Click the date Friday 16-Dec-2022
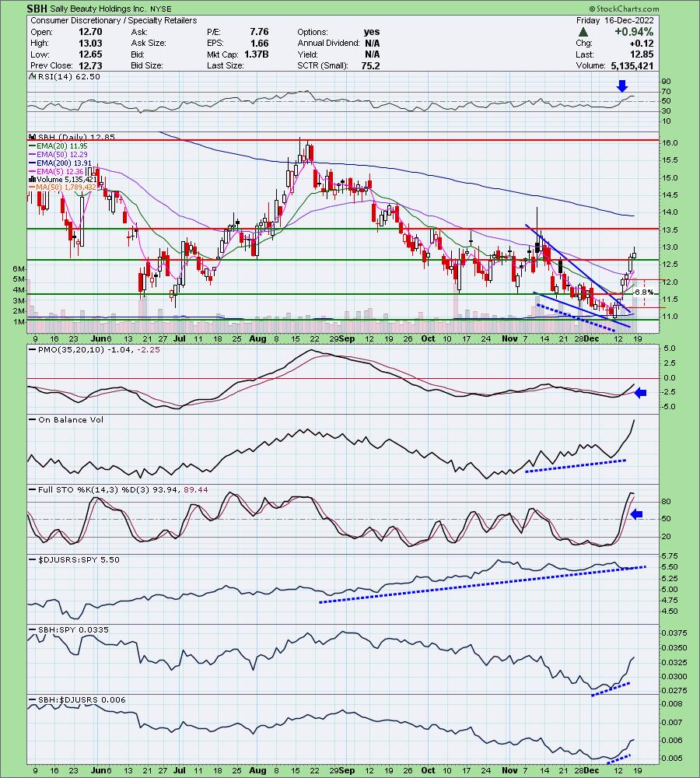The height and width of the screenshot is (778, 700). click(x=614, y=20)
